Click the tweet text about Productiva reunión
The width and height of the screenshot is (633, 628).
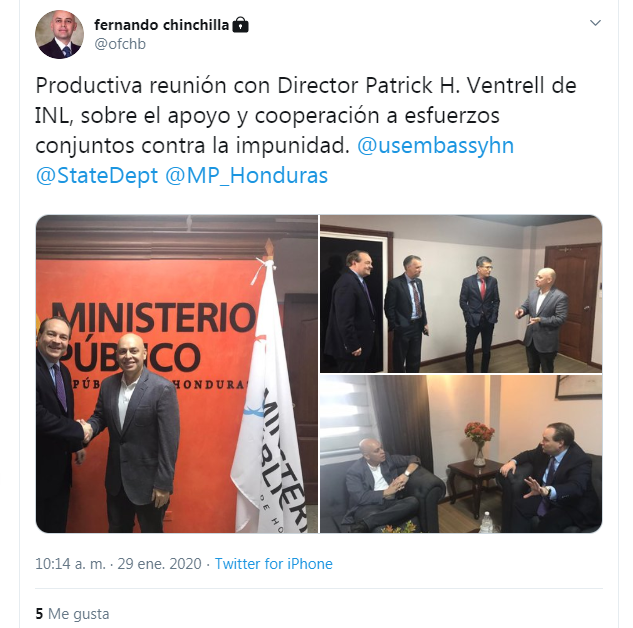click(x=306, y=131)
